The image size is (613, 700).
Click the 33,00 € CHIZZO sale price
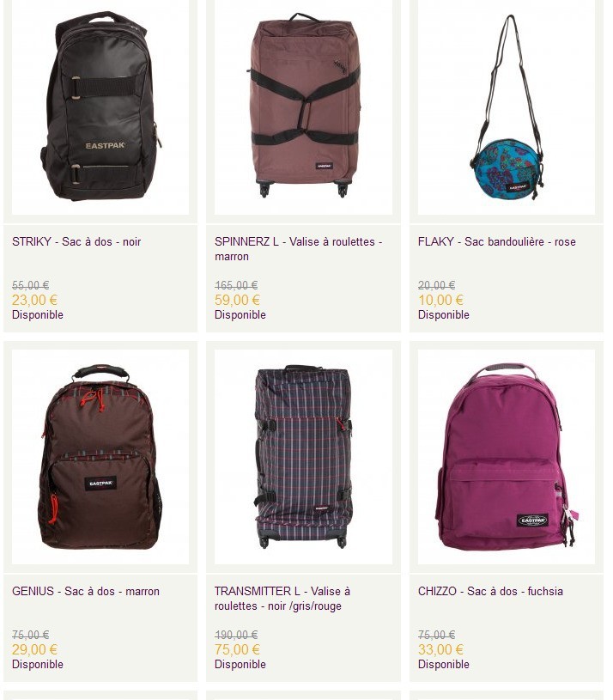coord(440,649)
